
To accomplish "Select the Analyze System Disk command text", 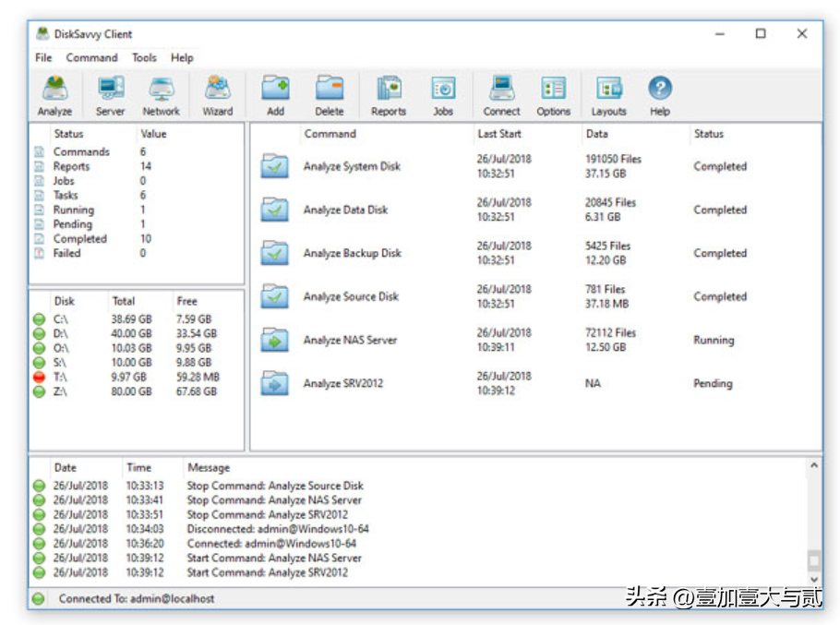I will pos(352,166).
